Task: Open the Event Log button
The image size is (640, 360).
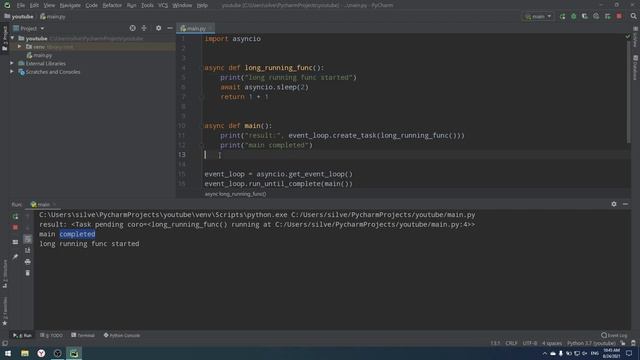Action: (614, 335)
